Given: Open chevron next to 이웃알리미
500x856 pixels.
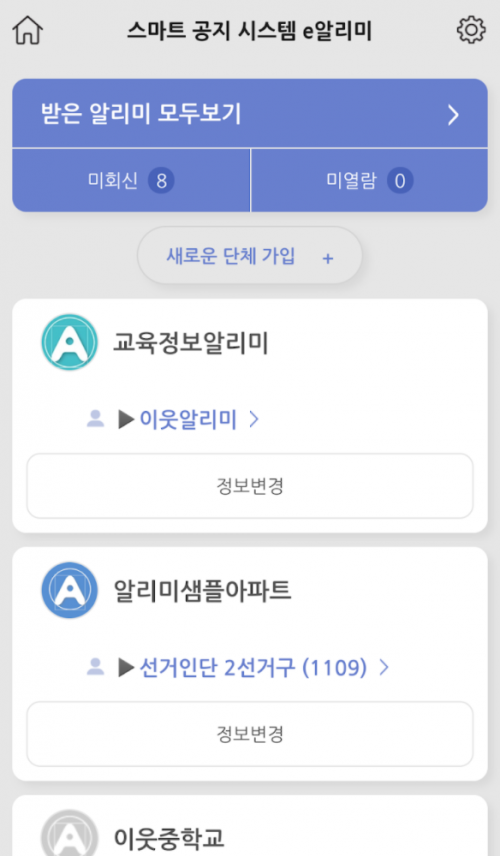Looking at the screenshot, I should (x=254, y=419).
